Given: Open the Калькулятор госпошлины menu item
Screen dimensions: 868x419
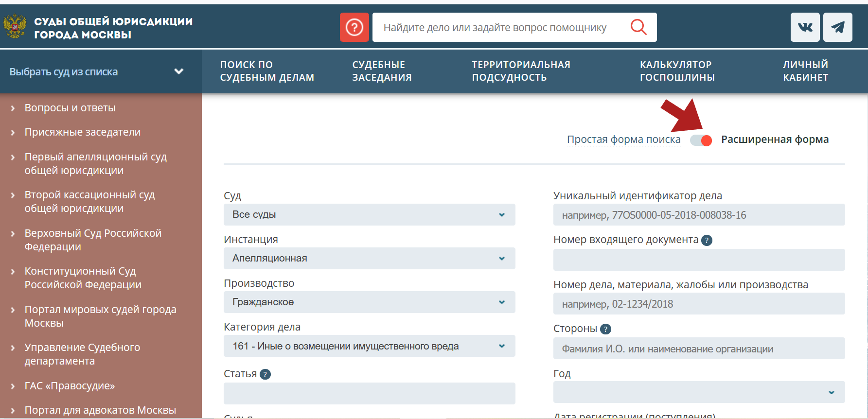Looking at the screenshot, I should (677, 71).
